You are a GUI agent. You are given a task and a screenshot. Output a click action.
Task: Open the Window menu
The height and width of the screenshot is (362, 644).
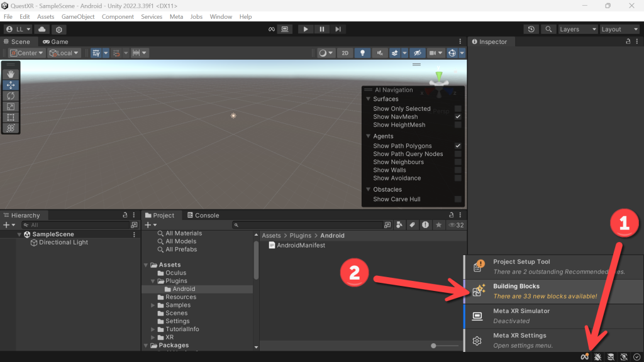pos(221,17)
